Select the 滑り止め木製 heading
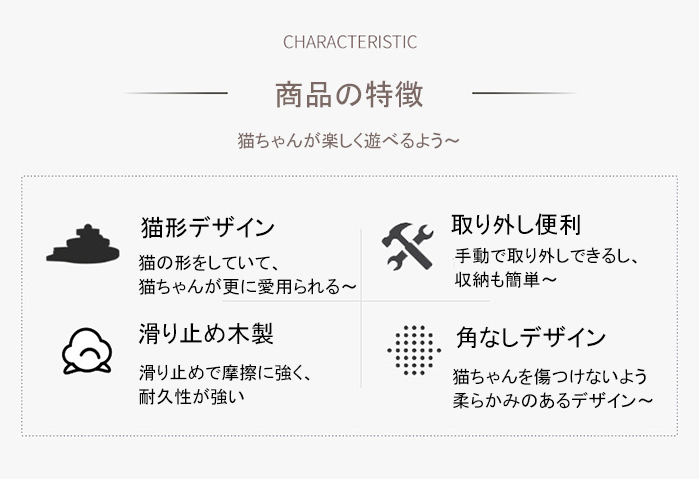 [x=206, y=334]
